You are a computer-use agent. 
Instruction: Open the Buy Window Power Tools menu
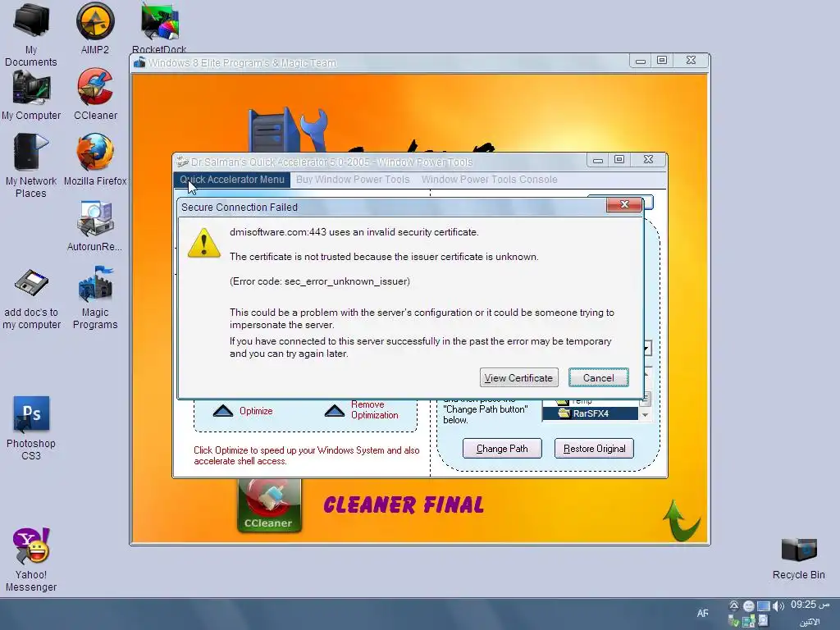(x=353, y=180)
